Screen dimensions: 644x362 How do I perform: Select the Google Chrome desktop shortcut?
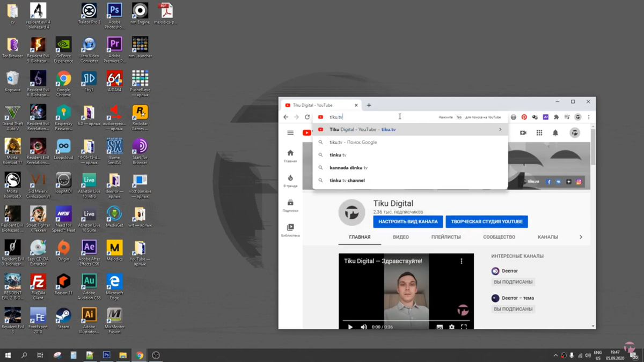coord(63,84)
